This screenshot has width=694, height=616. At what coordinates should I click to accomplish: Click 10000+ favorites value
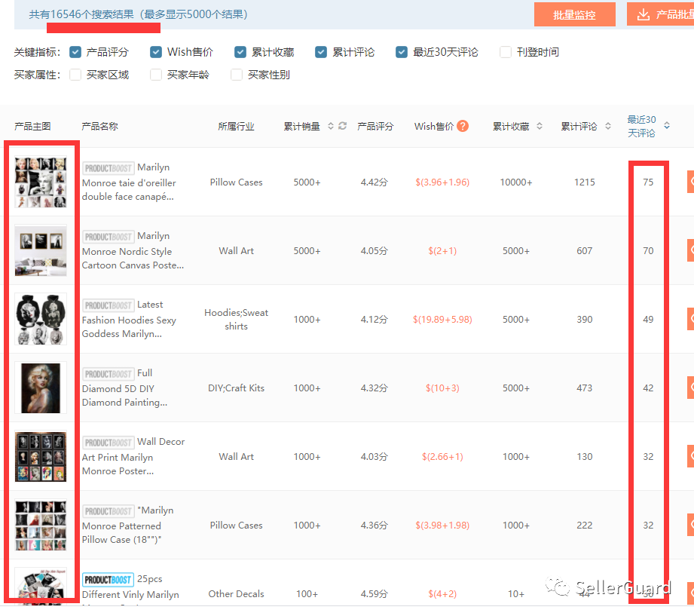pyautogui.click(x=515, y=182)
